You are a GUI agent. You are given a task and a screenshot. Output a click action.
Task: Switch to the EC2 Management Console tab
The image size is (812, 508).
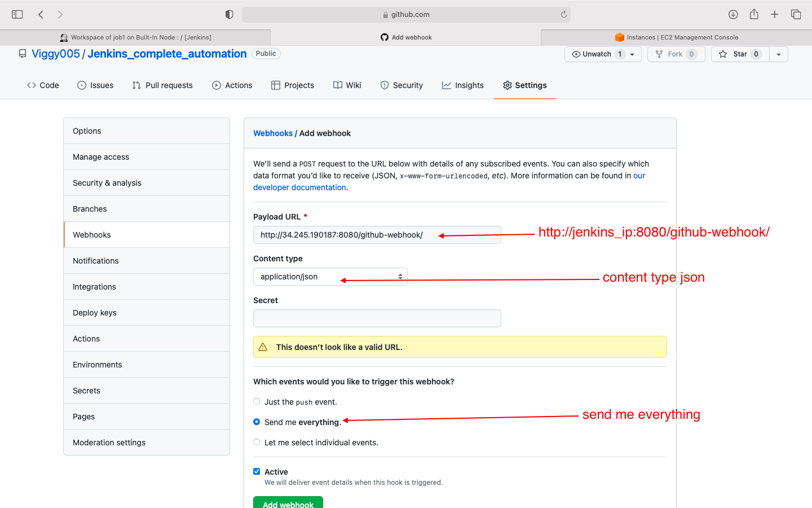tap(677, 37)
